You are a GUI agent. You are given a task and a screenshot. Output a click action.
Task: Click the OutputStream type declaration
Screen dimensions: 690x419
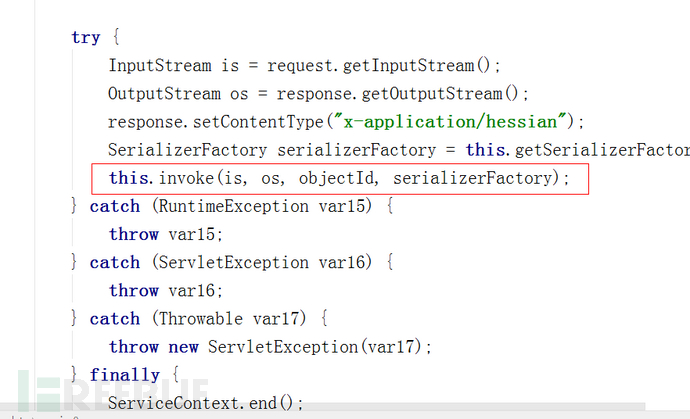click(164, 94)
